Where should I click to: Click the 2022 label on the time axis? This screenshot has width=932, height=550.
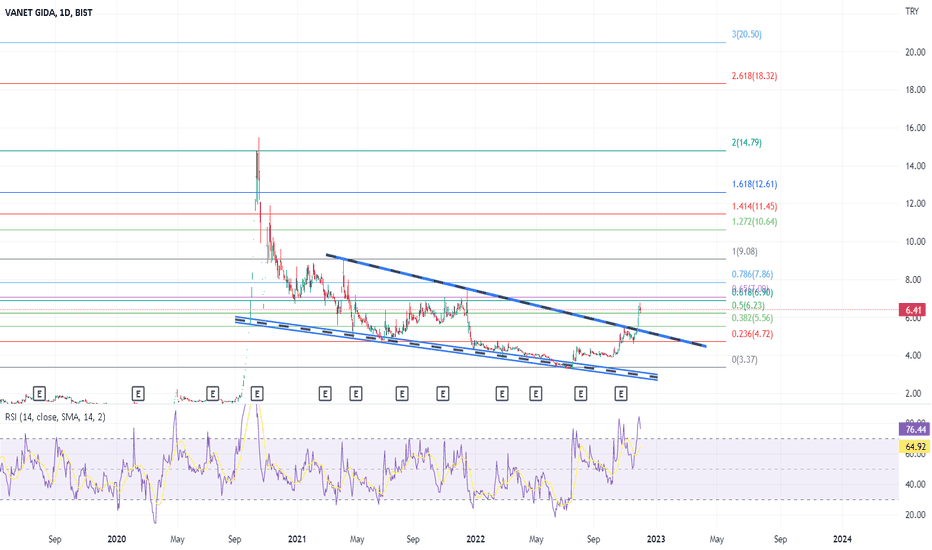tap(476, 539)
